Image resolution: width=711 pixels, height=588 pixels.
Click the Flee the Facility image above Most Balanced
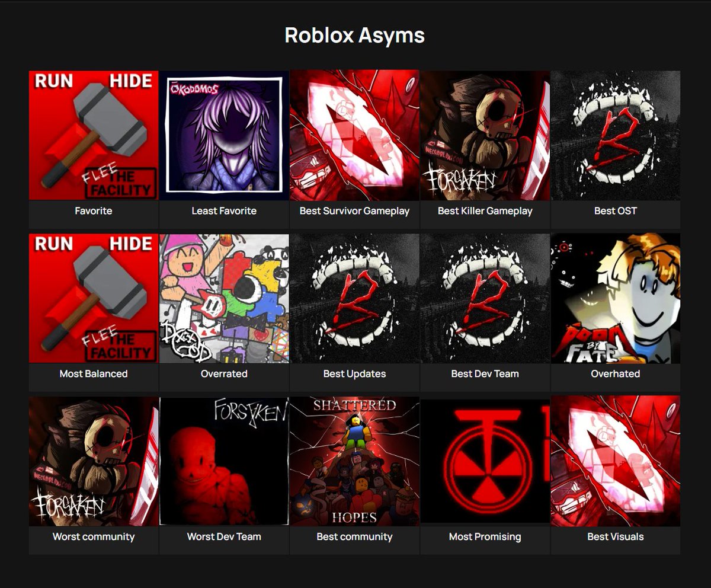tap(94, 298)
